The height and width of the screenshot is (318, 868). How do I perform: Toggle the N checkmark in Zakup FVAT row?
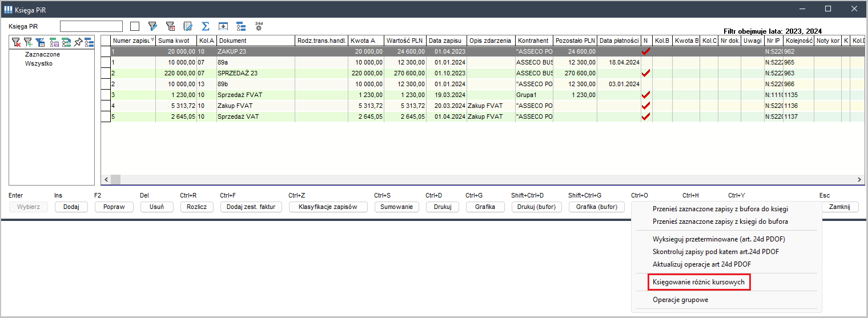(x=646, y=106)
